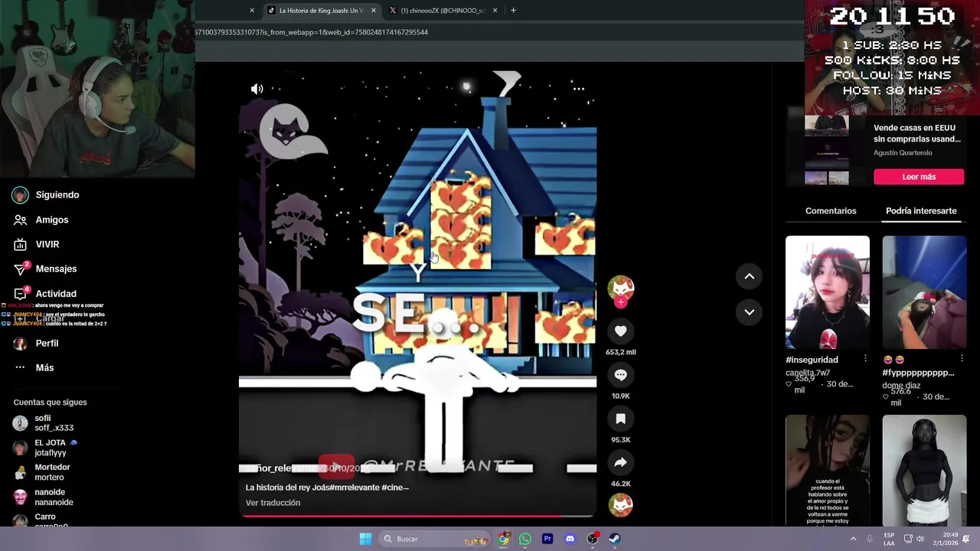Open the Windows Start menu

pyautogui.click(x=366, y=539)
